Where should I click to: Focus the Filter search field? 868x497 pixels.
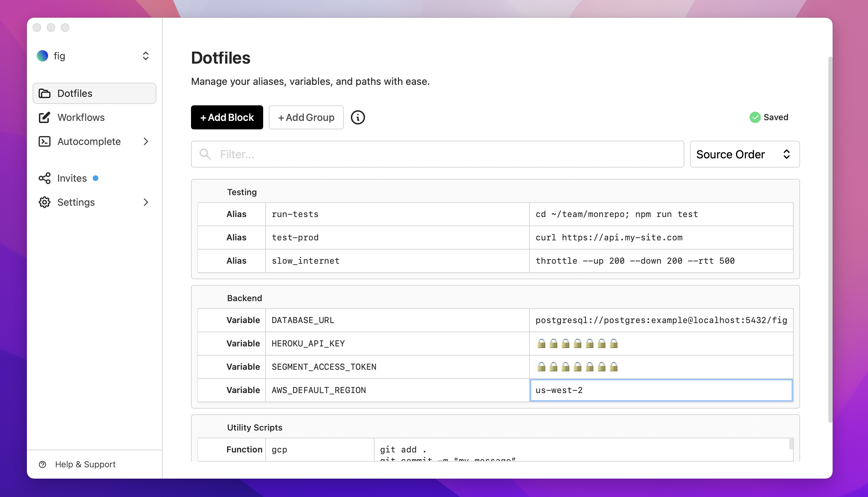click(x=438, y=154)
